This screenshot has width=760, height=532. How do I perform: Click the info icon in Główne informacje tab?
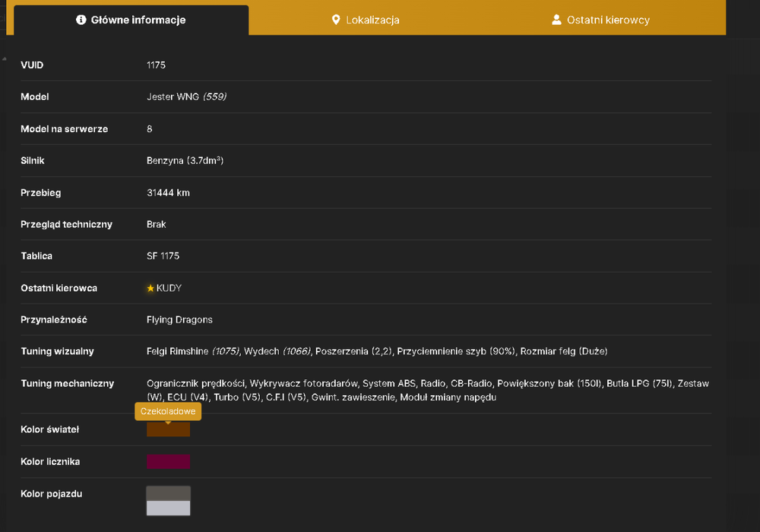81,20
